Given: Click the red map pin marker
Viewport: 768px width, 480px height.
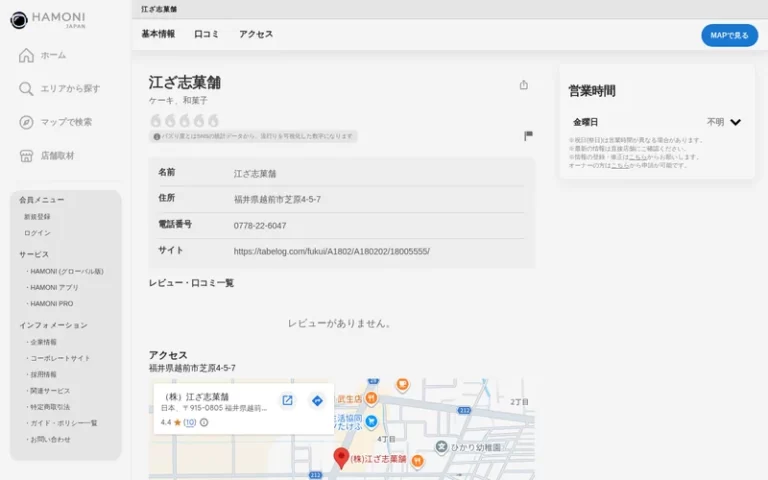Looking at the screenshot, I should (x=341, y=458).
